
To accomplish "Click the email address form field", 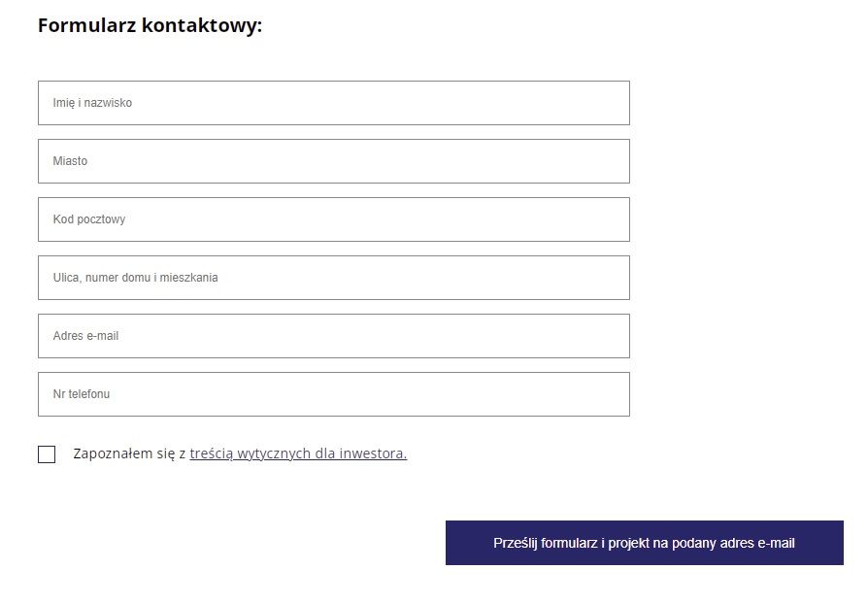I will pos(333,335).
